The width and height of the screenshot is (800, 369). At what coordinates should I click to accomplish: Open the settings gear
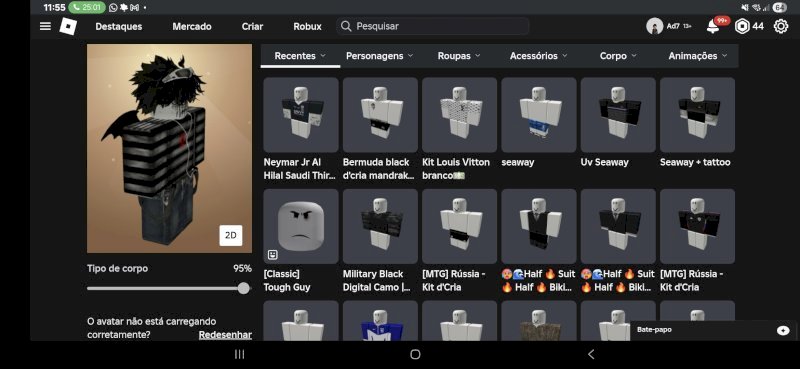click(x=781, y=26)
